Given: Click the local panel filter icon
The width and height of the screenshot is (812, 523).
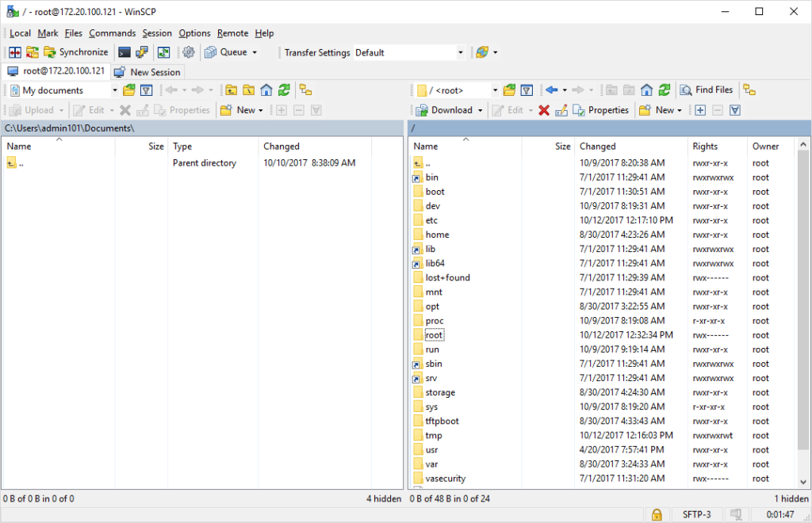Looking at the screenshot, I should pos(147,90).
